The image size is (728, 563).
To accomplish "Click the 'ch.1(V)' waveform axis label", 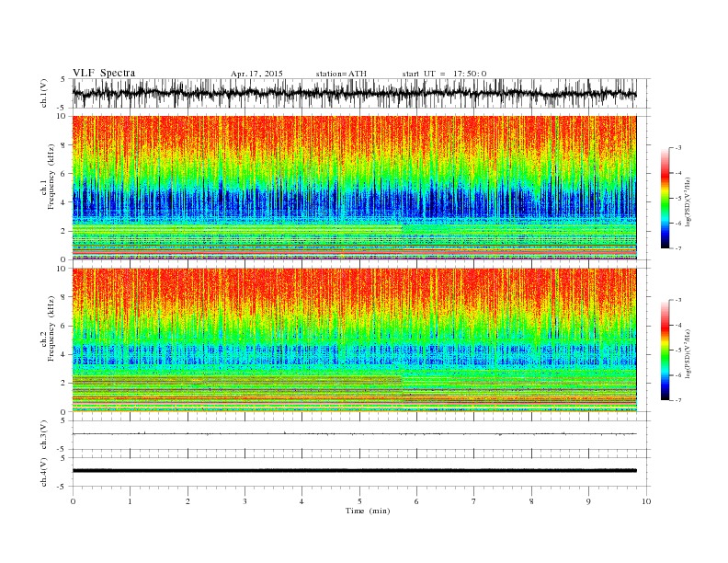I will tap(44, 94).
